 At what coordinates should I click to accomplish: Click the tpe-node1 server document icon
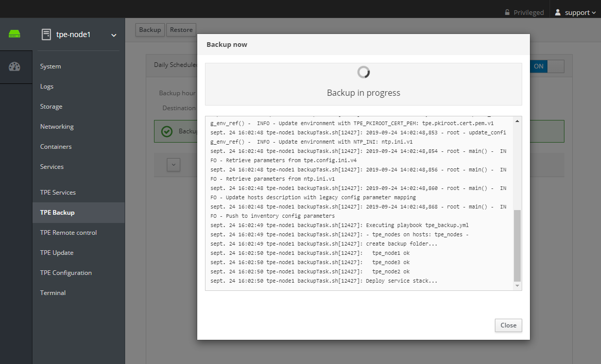(46, 34)
